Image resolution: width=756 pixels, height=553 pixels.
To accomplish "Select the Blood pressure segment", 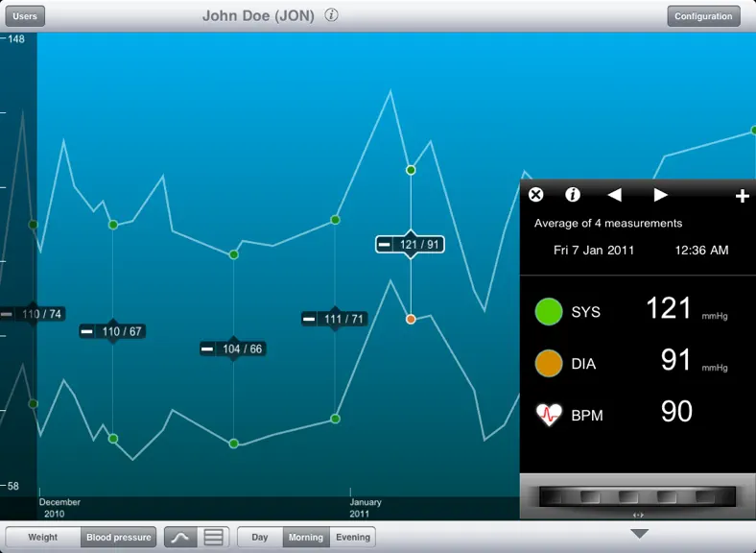I will coord(119,537).
